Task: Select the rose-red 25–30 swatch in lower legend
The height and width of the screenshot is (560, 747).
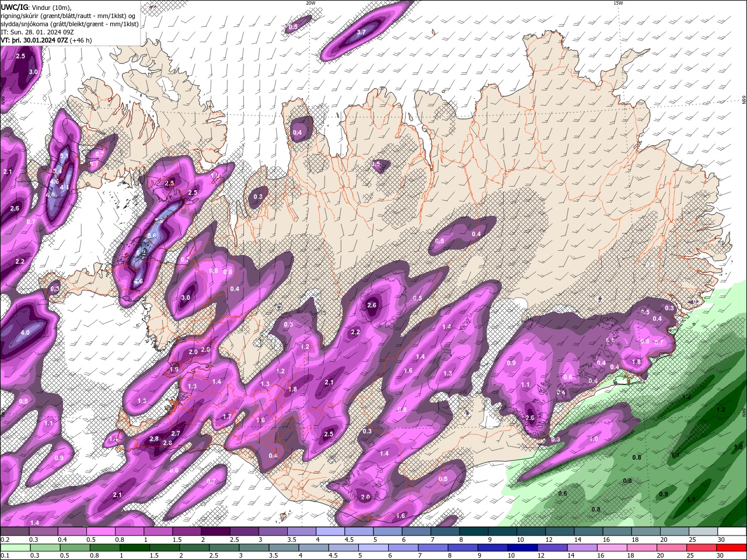Action: coord(702,548)
